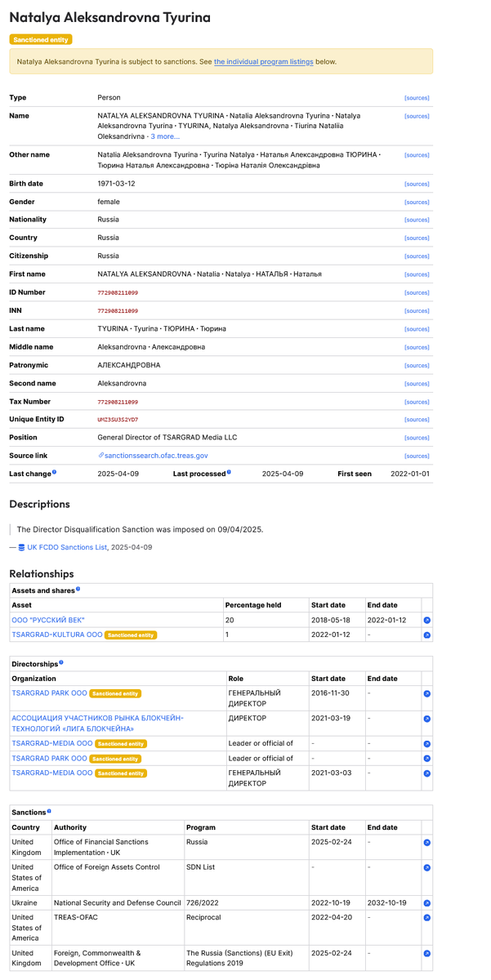Show sources for the Citizenship row
491x980 pixels.
coord(417,256)
